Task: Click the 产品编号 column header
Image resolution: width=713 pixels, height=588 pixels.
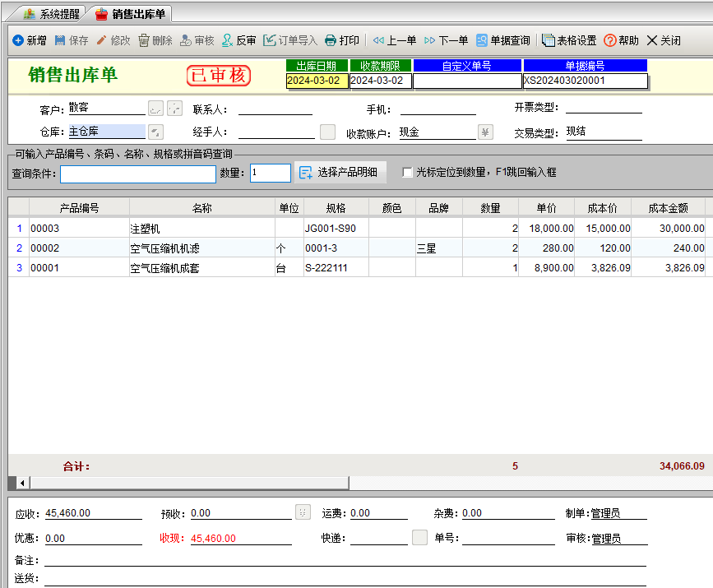Action: tap(79, 208)
